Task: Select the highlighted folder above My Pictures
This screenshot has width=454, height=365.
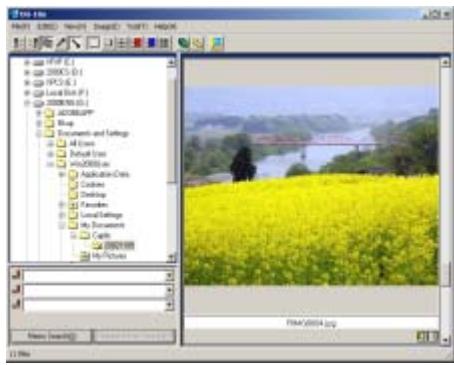Action: (119, 246)
